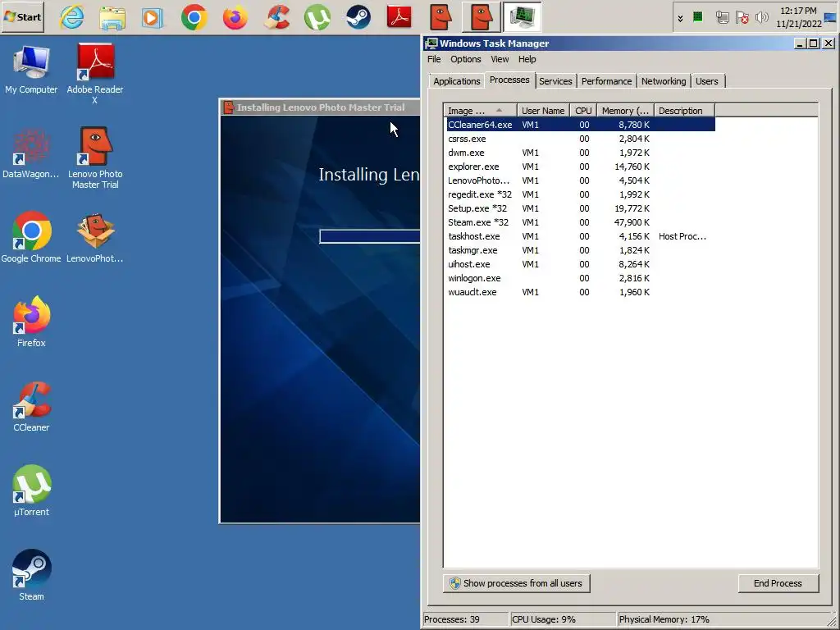Show hidden tray icons chevron

[680, 18]
